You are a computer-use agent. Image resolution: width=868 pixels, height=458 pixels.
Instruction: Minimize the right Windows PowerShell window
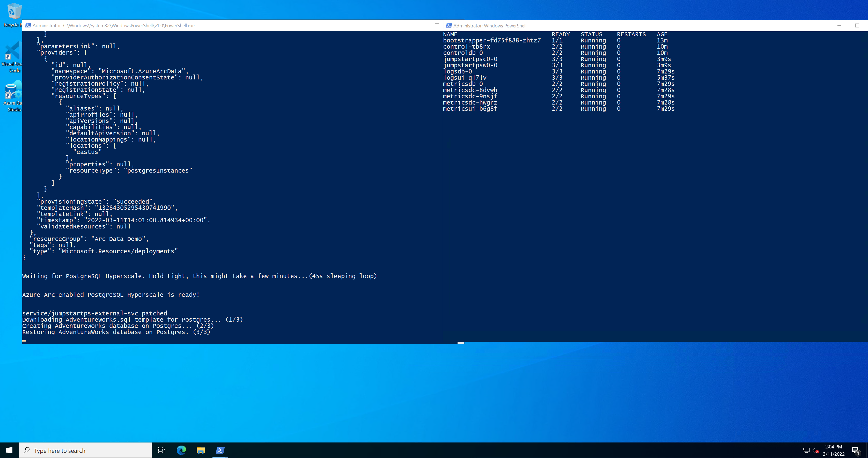839,26
